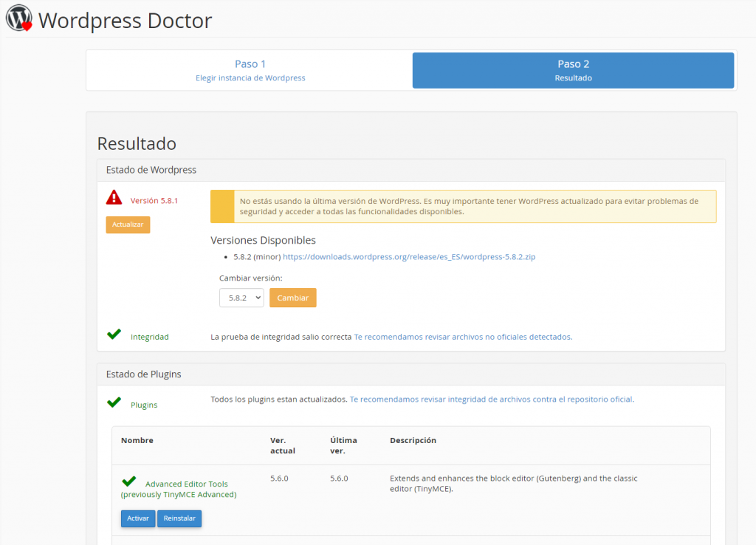Open the plugin file integrity review link
756x545 pixels.
pos(492,400)
